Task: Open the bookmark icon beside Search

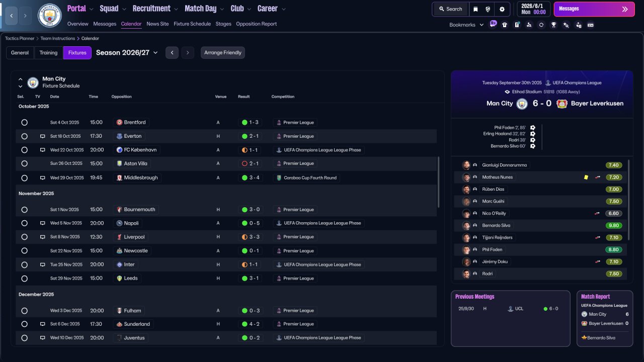Action: tap(475, 9)
